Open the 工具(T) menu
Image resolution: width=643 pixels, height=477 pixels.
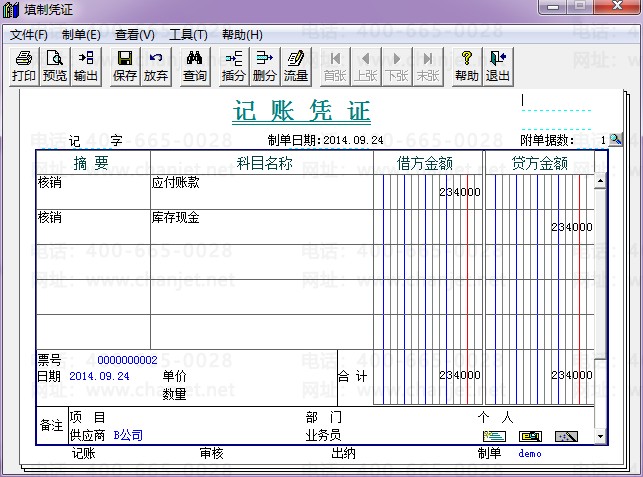point(188,35)
